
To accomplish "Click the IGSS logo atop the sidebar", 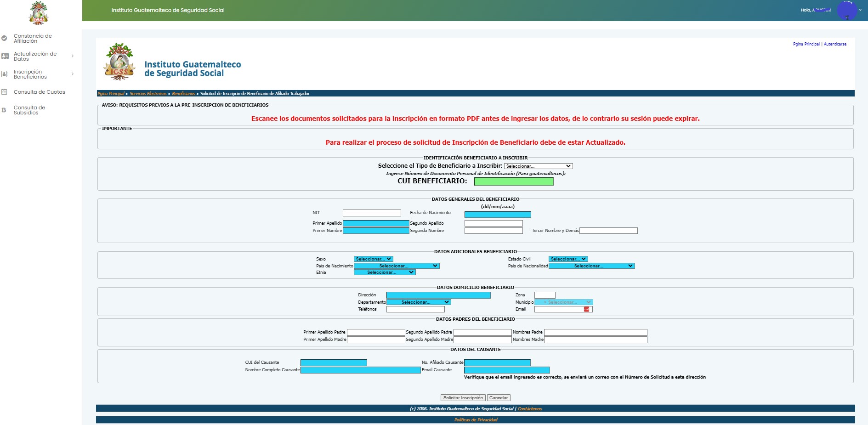I will (39, 12).
